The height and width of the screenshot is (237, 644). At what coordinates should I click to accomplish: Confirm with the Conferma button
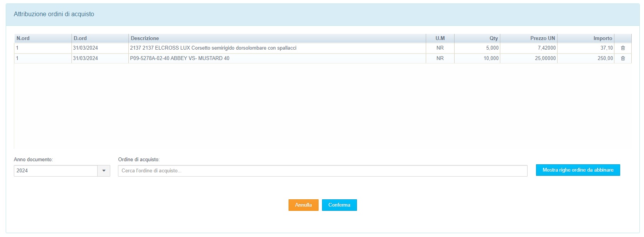pyautogui.click(x=339, y=205)
